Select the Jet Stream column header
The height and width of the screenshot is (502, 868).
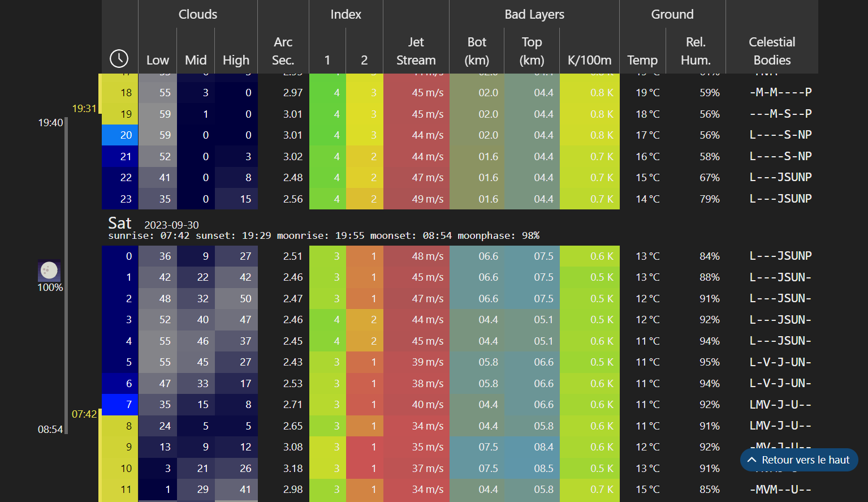point(416,51)
